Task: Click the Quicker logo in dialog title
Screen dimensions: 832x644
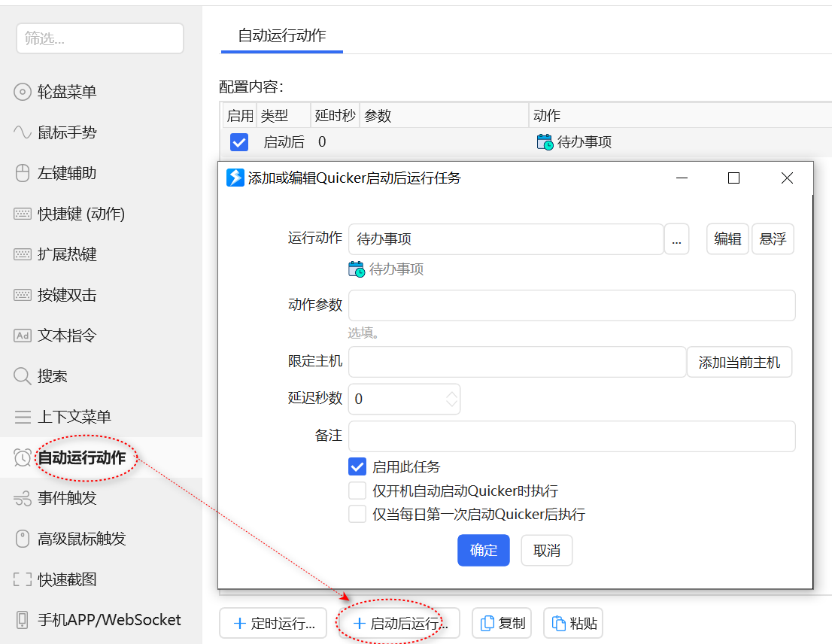Action: tap(235, 178)
